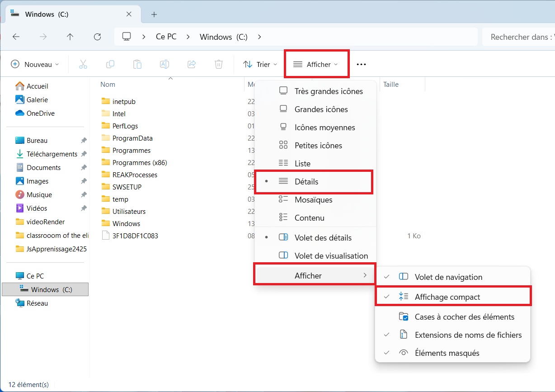Select the Programmes (x86) folder
The image size is (555, 392).
(x=140, y=162)
